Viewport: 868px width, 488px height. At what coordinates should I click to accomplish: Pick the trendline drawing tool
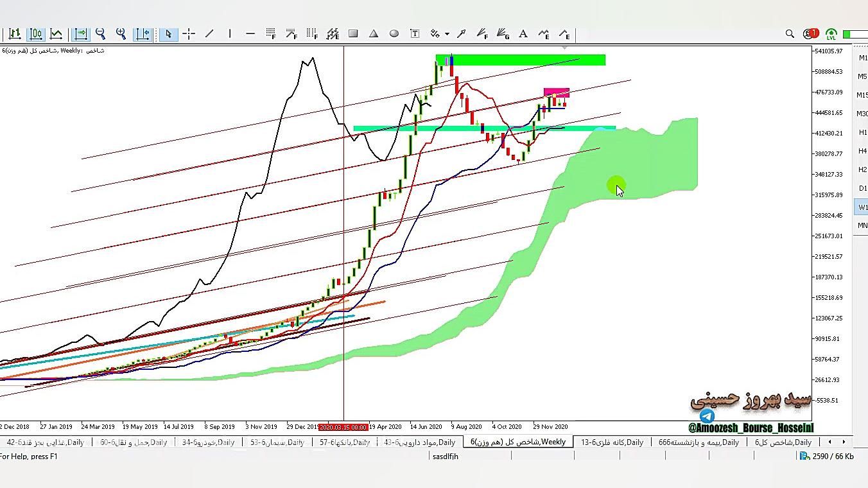[x=209, y=34]
